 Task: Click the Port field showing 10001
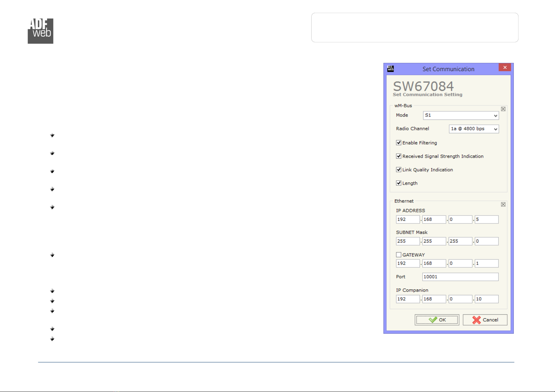click(460, 277)
